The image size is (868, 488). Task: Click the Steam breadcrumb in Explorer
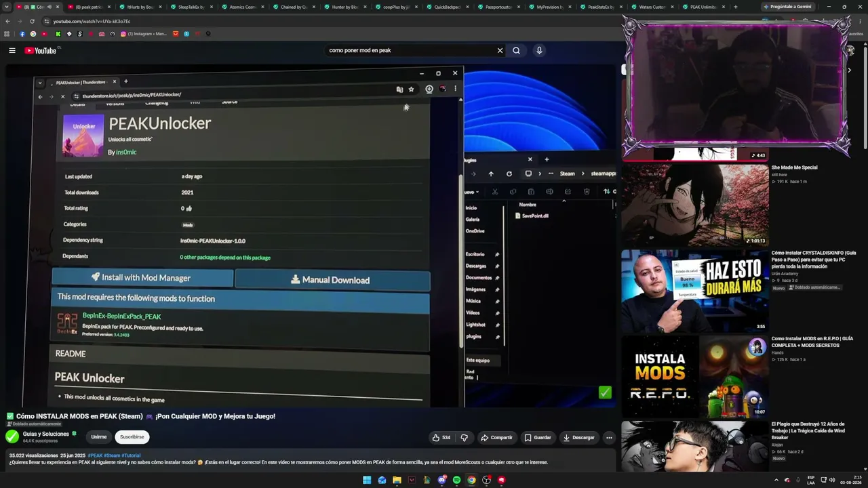pyautogui.click(x=568, y=174)
